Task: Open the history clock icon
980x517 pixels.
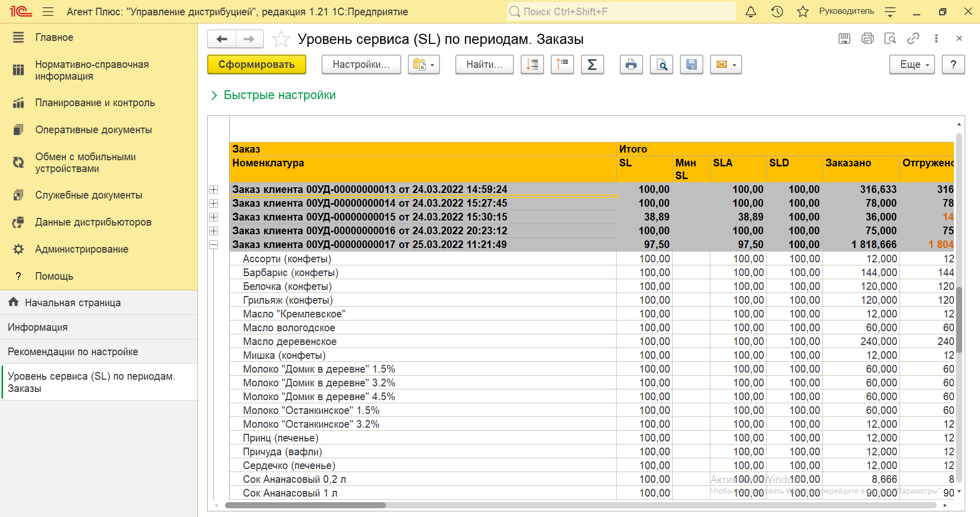Action: pos(777,11)
